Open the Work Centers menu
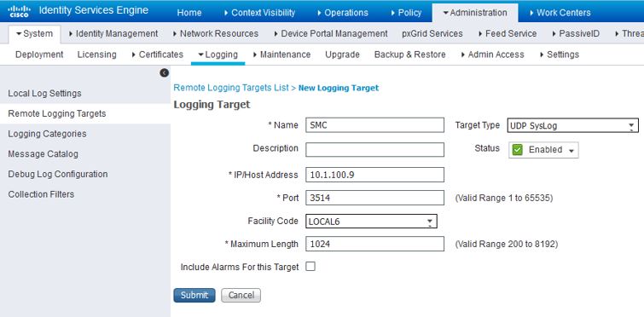Image resolution: width=644 pixels, height=317 pixels. [560, 13]
